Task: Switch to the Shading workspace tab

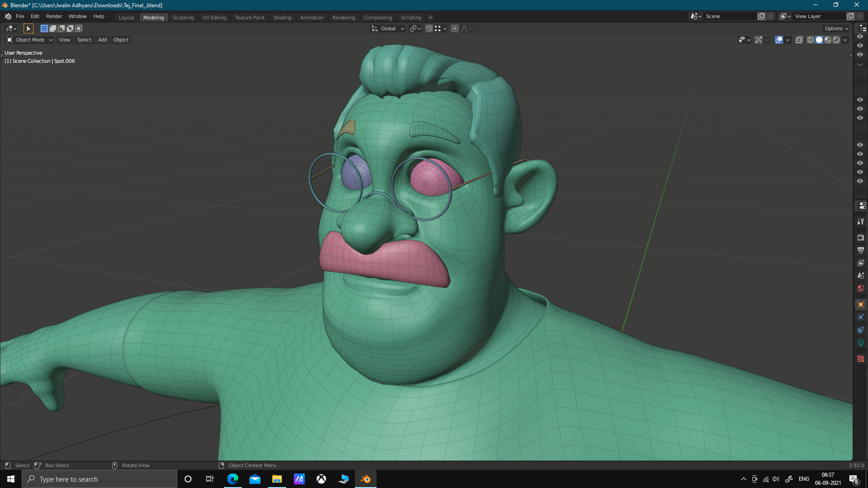Action: [282, 18]
